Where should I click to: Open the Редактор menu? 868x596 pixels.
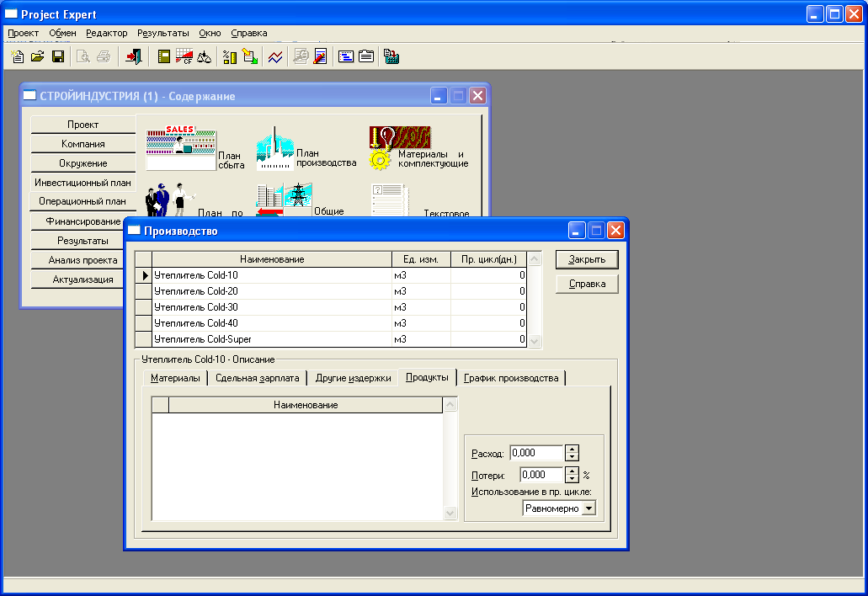pos(107,33)
